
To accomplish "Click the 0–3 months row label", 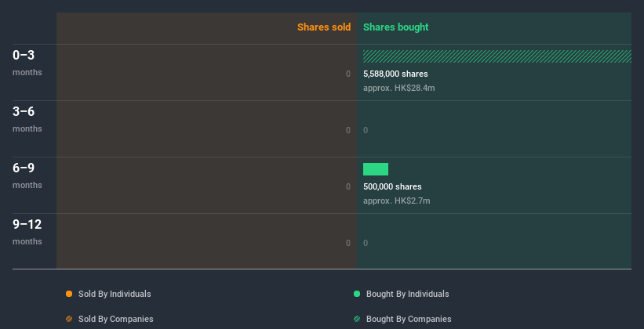I will pyautogui.click(x=27, y=63).
